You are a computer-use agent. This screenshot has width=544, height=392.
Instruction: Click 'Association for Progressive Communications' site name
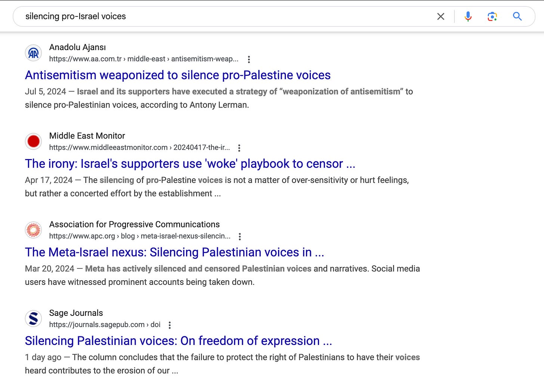135,224
